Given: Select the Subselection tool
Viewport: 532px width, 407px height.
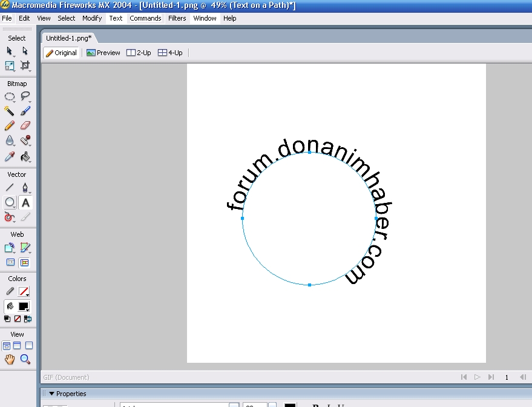Looking at the screenshot, I should pyautogui.click(x=25, y=51).
